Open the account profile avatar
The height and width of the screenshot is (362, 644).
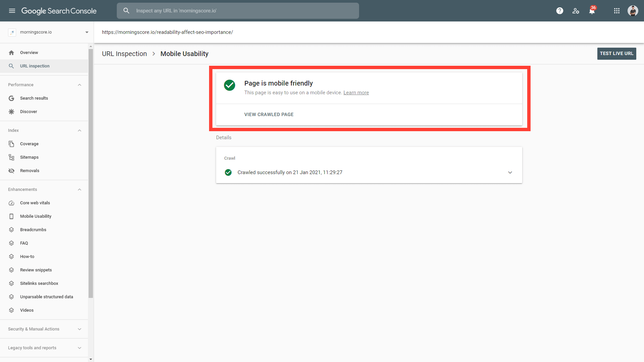coord(633,11)
